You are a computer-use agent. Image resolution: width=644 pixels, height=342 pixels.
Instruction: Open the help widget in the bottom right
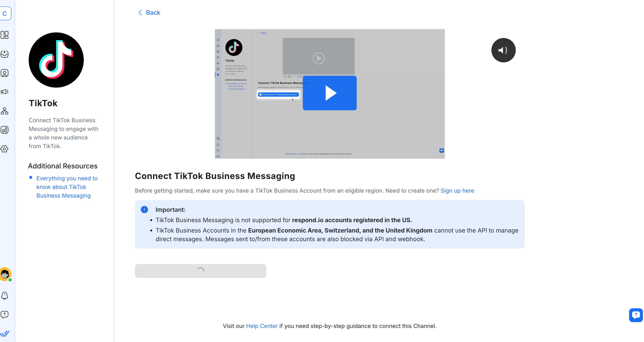point(636,315)
